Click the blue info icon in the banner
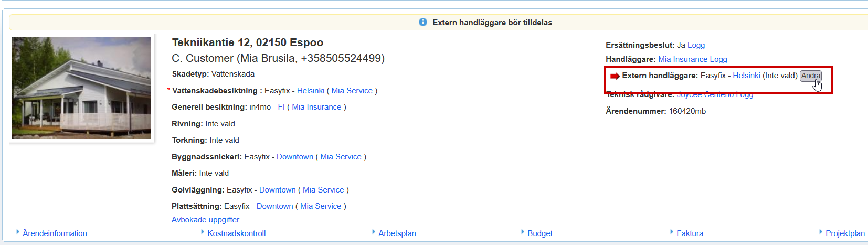Image resolution: width=868 pixels, height=245 pixels. pos(423,22)
